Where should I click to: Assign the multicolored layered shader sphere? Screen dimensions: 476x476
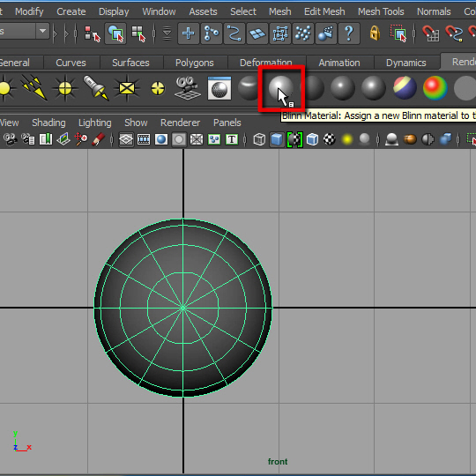tap(405, 88)
